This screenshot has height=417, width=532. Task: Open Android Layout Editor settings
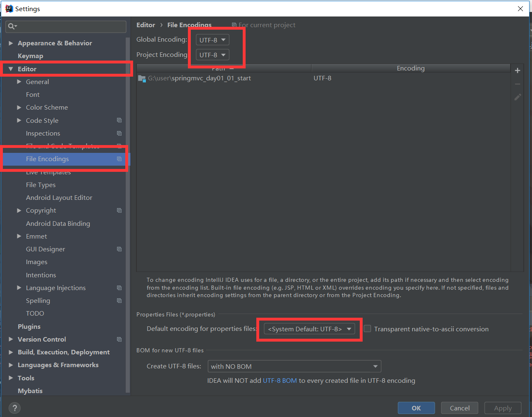pyautogui.click(x=59, y=197)
